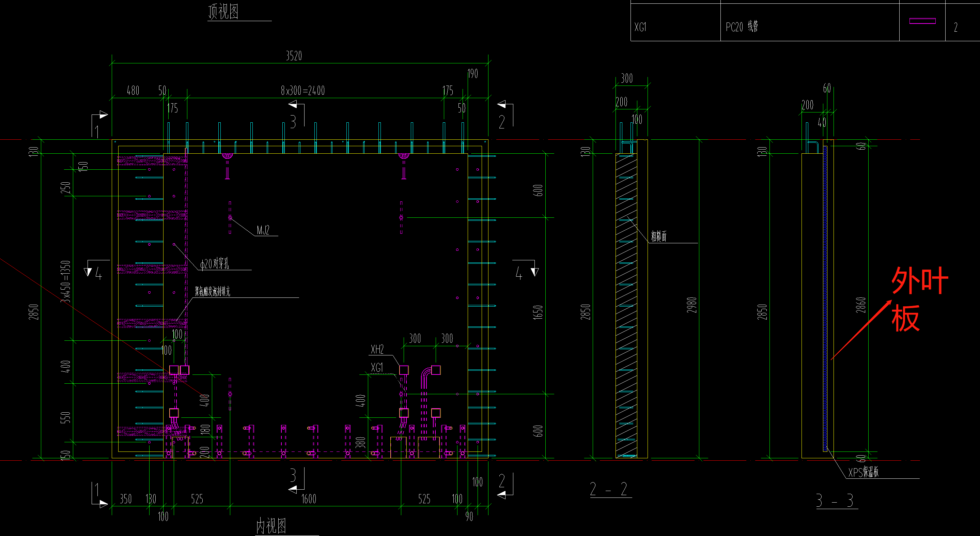980x536 pixels.
Task: Pick the 3520 overall width dimension
Action: pyautogui.click(x=294, y=56)
